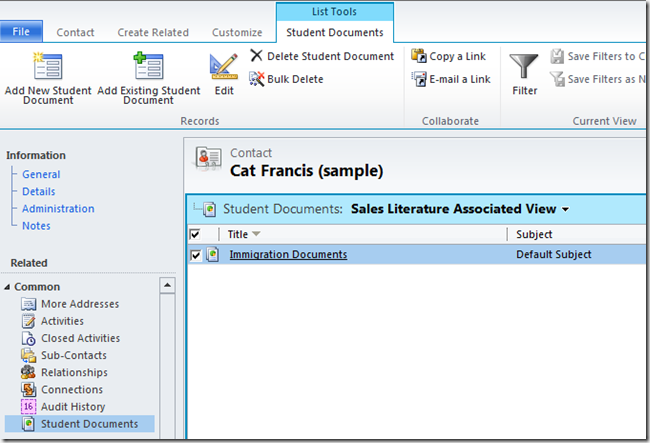Click the Edit pencil and ruler icon
Image resolution: width=650 pixels, height=443 pixels.
click(x=224, y=66)
